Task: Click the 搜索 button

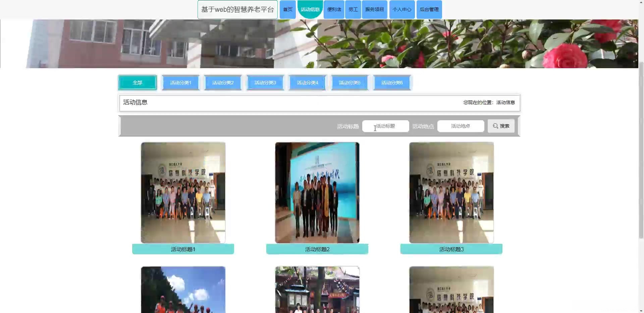Action: tap(501, 126)
